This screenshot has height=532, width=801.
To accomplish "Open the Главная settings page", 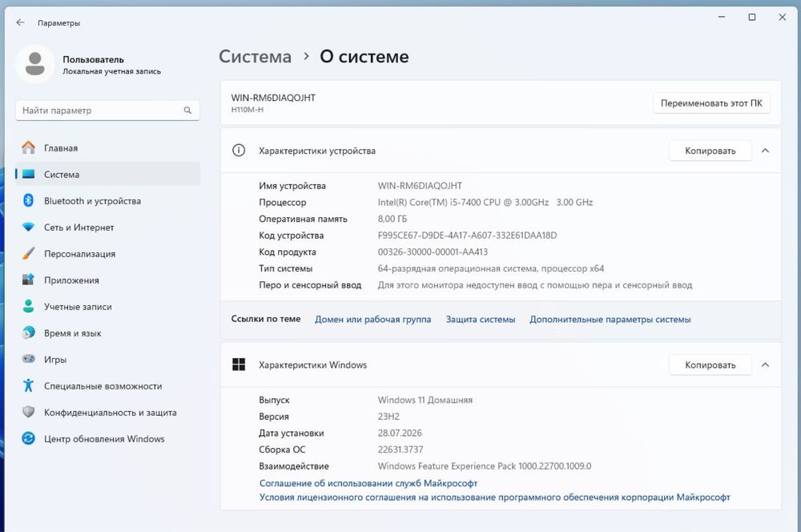I will (108, 147).
